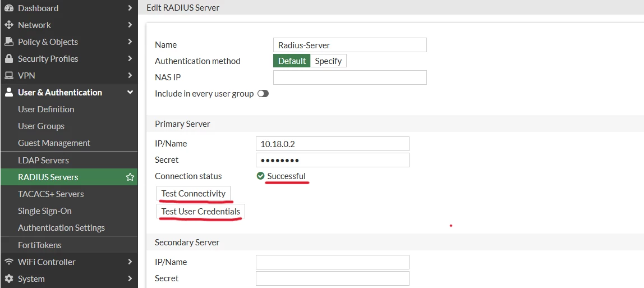644x288 pixels.
Task: Enable Include in every user group
Action: point(263,94)
